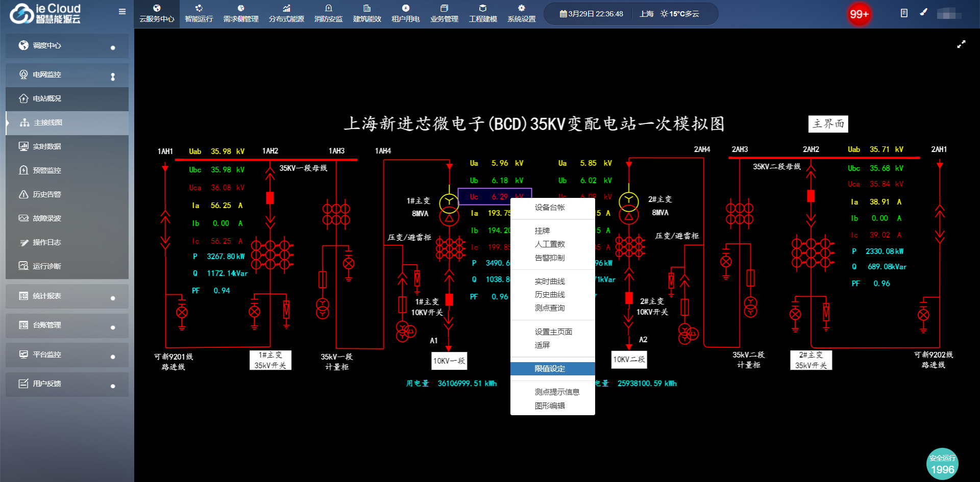
Task: Open 故障录波 sidebar item
Action: click(x=67, y=218)
